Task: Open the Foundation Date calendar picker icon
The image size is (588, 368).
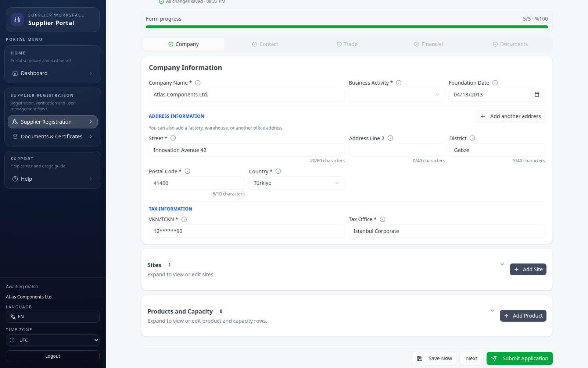Action: (537, 95)
